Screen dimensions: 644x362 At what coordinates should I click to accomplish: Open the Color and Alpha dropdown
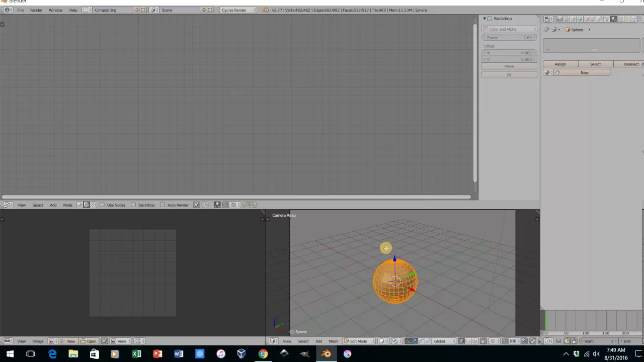click(x=509, y=29)
